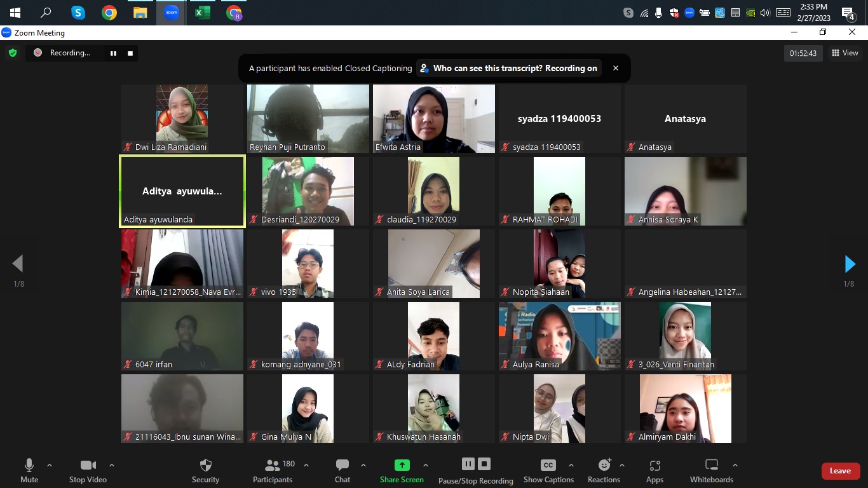Image resolution: width=868 pixels, height=488 pixels.
Task: Click the red Leave button
Action: 840,471
